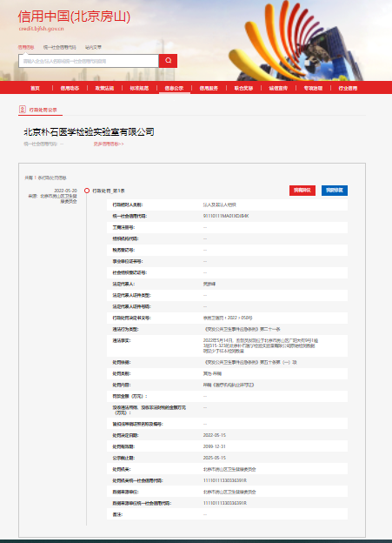Click the violation facts paragraph dated 2022年5月14日

[261, 345]
